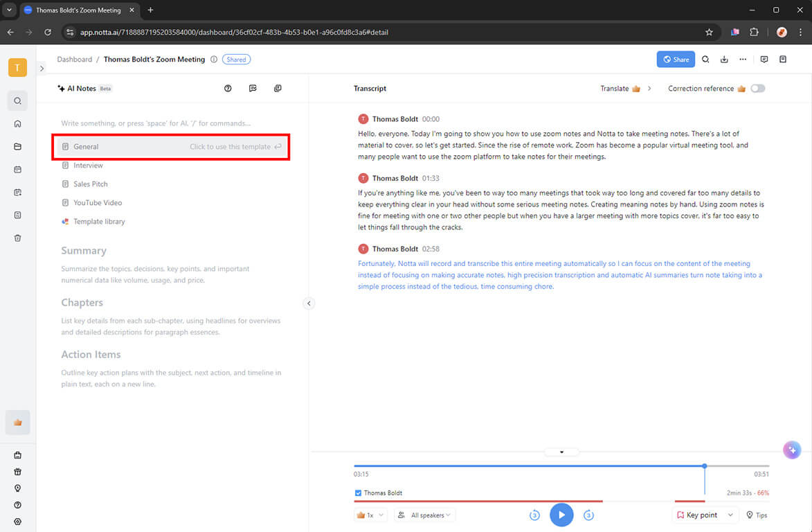Click the Action Items heading in AI Notes

[x=91, y=355]
